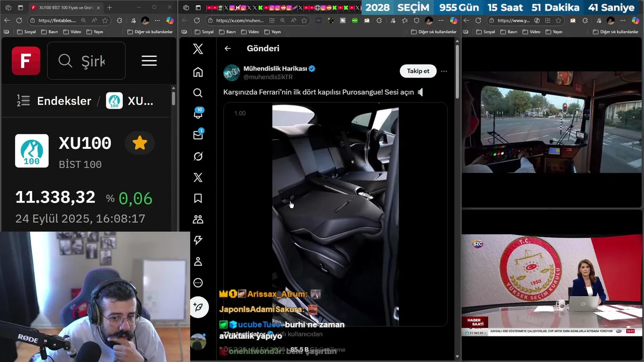The width and height of the screenshot is (644, 362).
Task: Open the X Home icon in sidebar
Action: (x=198, y=72)
